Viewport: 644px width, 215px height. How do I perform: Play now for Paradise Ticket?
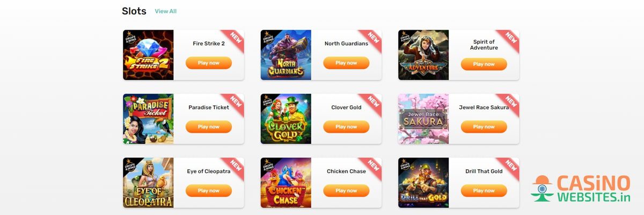209,127
